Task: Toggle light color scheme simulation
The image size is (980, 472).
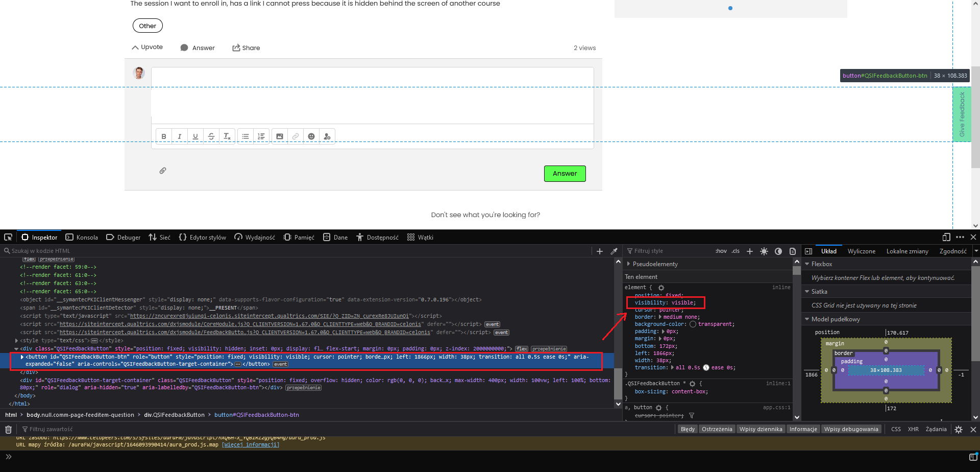Action: coord(764,251)
